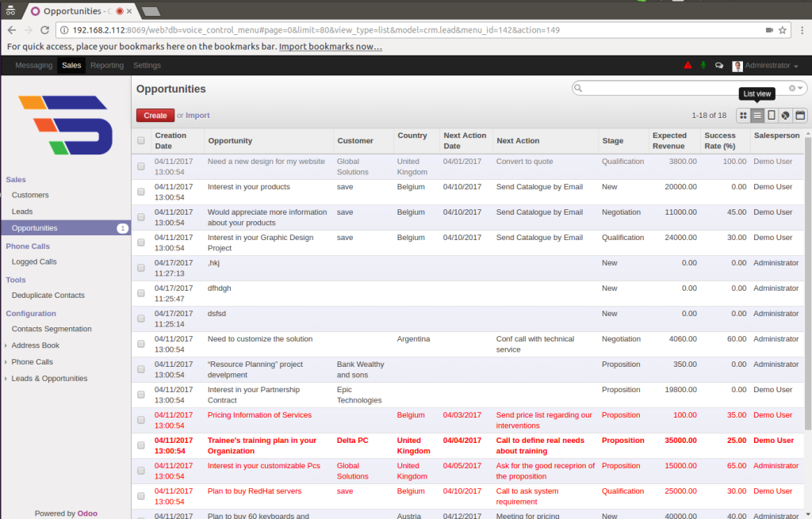
Task: Switch to Kanban view icon
Action: 744,116
